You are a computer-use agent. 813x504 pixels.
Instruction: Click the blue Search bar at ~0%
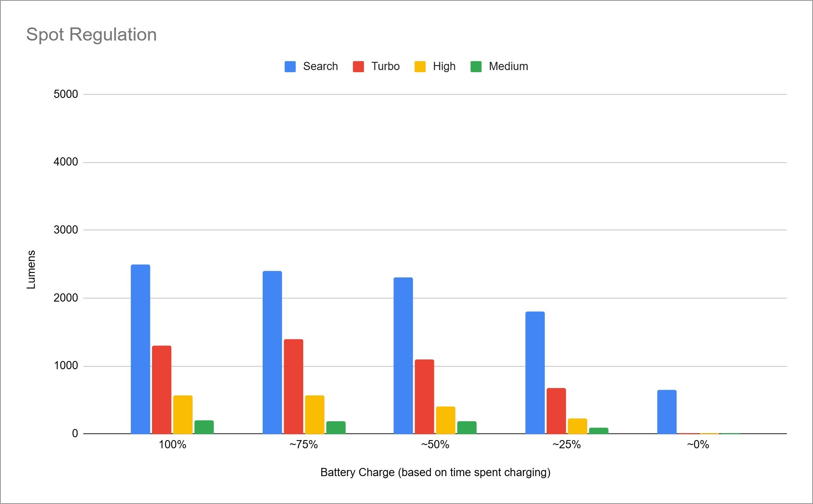click(x=667, y=412)
